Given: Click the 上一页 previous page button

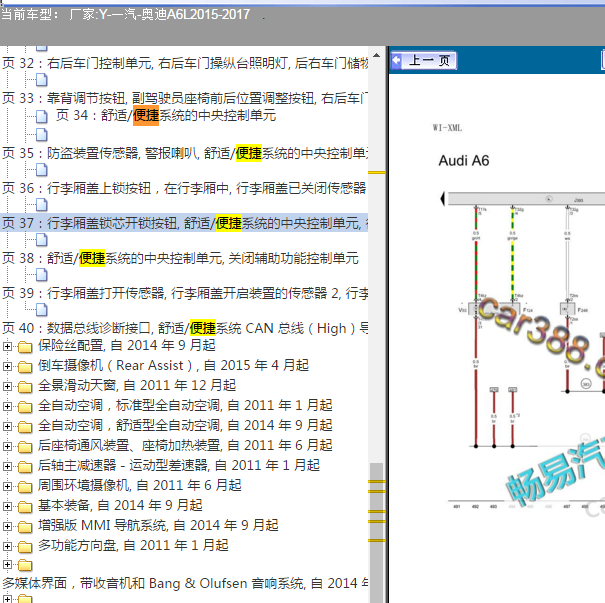Looking at the screenshot, I should tap(424, 60).
